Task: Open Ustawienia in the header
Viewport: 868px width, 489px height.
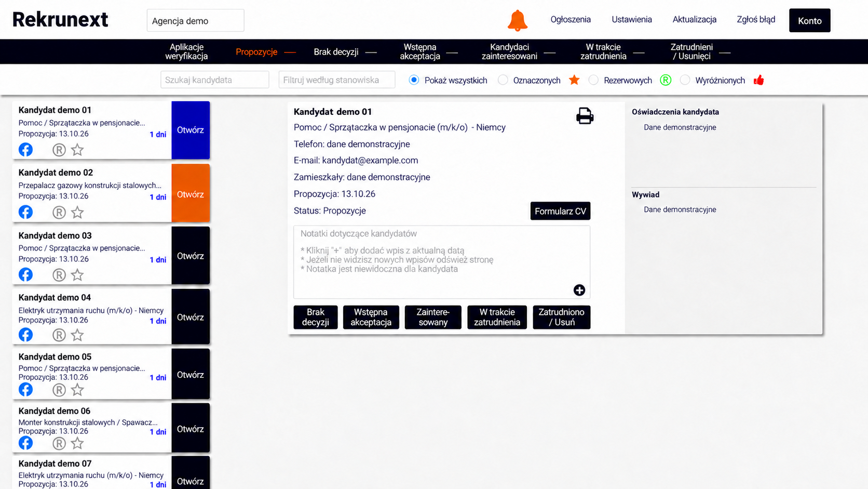Action: 632,20
